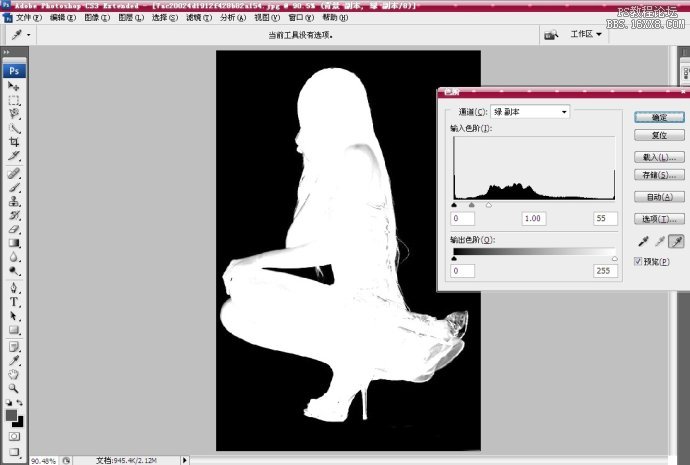Select the Path Selection tool
Viewport: 690px width, 465px height.
(14, 316)
